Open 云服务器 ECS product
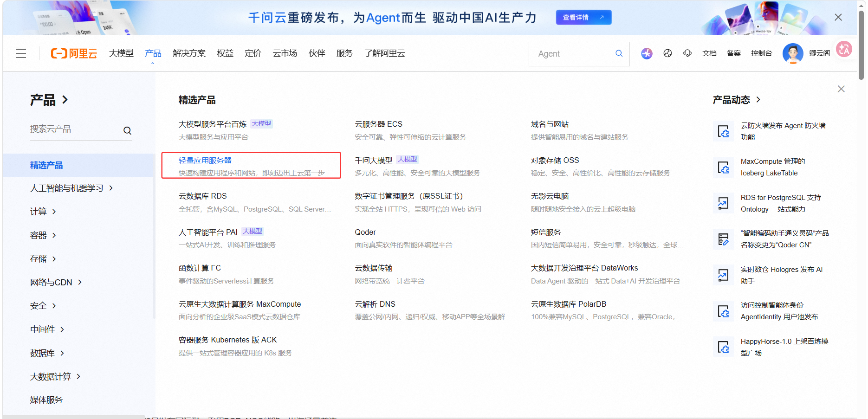The height and width of the screenshot is (419, 868). pos(379,124)
